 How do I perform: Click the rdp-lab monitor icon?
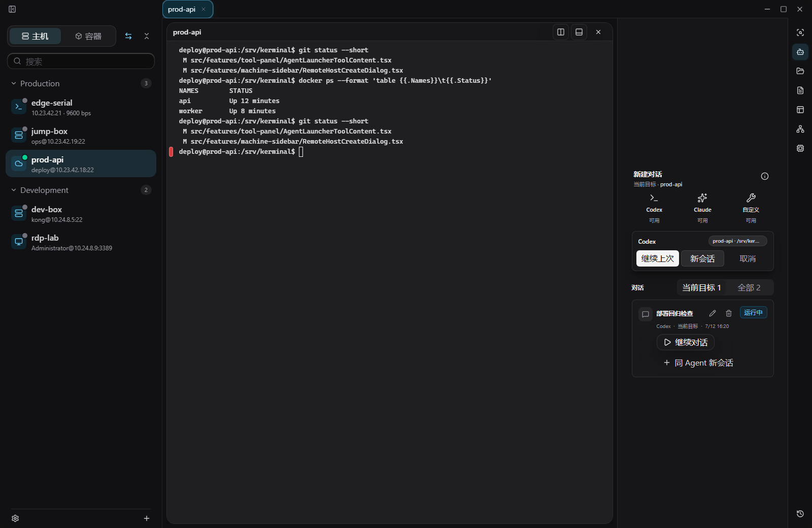pos(19,242)
